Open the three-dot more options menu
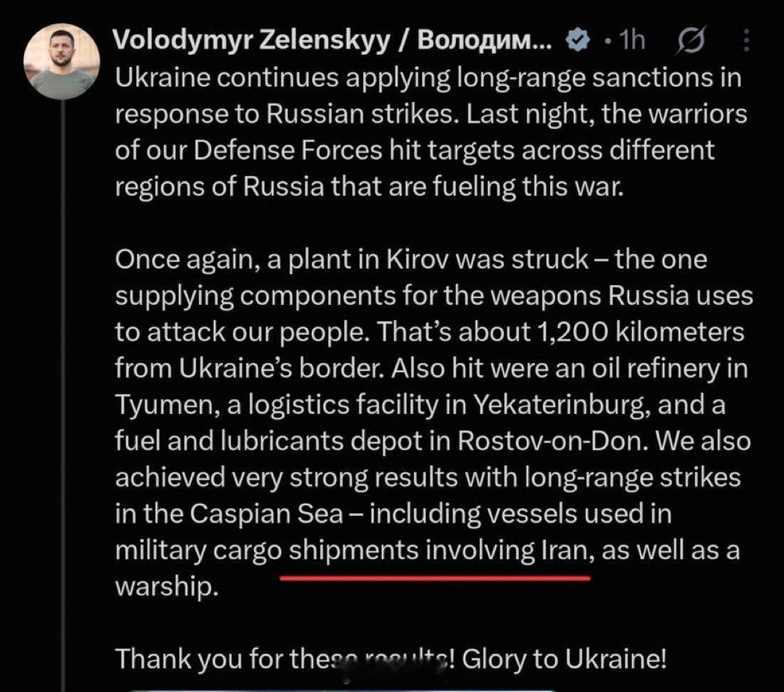Image resolution: width=784 pixels, height=692 pixels. coord(746,40)
